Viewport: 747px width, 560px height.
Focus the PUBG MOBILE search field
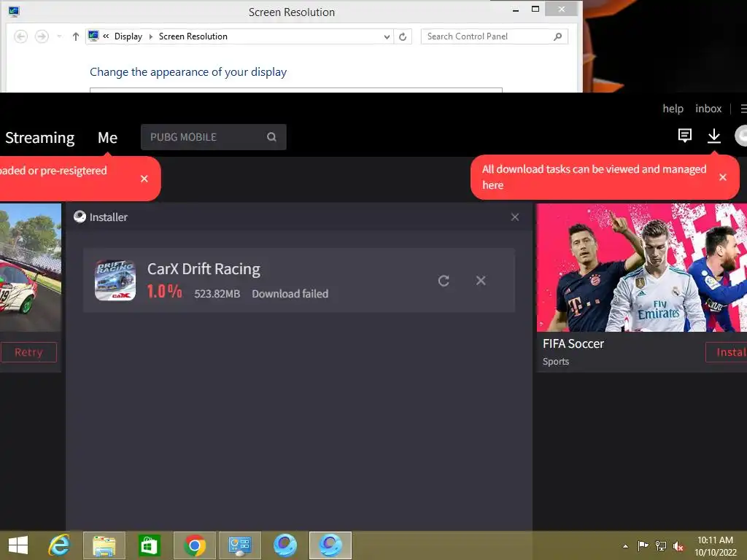pos(214,137)
